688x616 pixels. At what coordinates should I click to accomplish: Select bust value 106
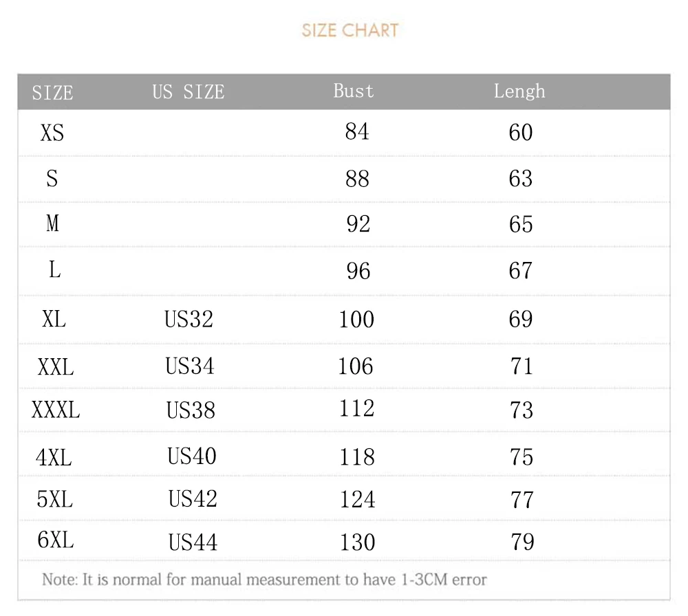tap(356, 366)
